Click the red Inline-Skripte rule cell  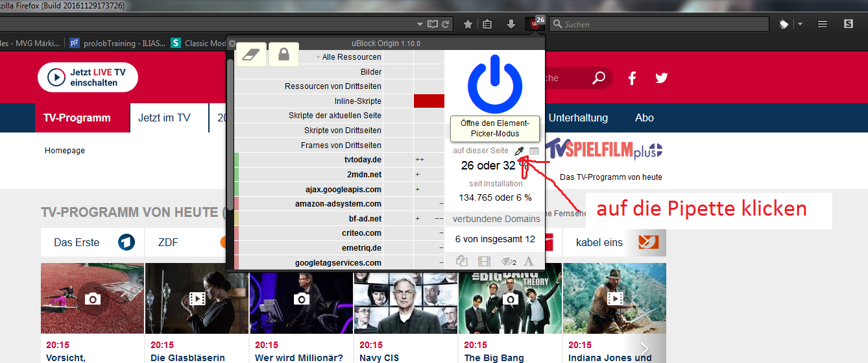click(x=429, y=101)
